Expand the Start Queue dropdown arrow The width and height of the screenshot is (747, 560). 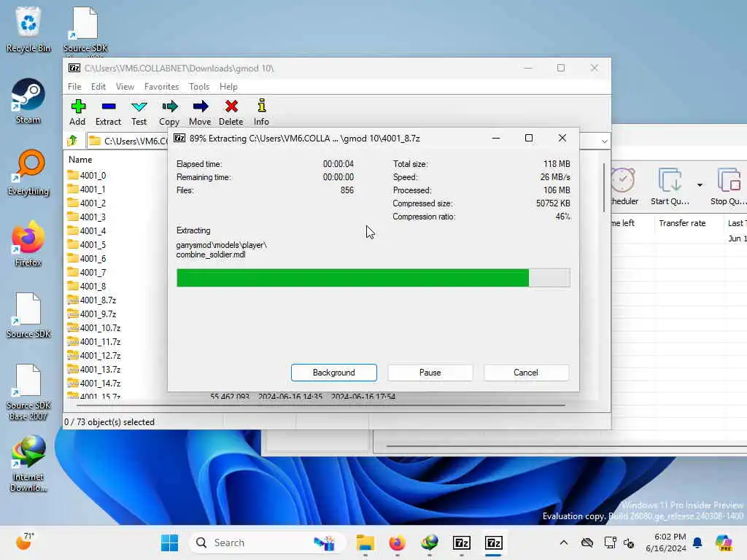[700, 184]
